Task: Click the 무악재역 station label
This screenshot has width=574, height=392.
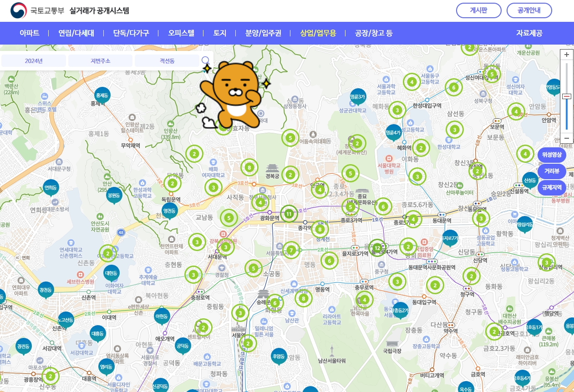Action: tap(130, 146)
